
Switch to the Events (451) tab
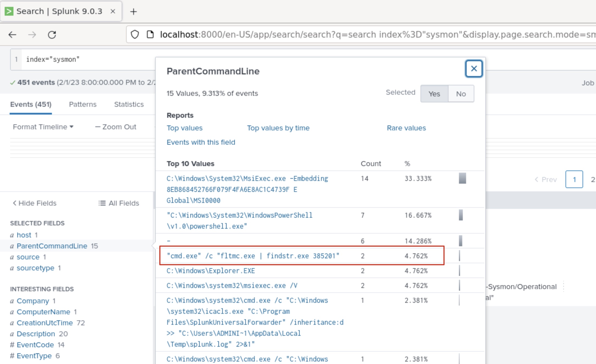(x=31, y=104)
